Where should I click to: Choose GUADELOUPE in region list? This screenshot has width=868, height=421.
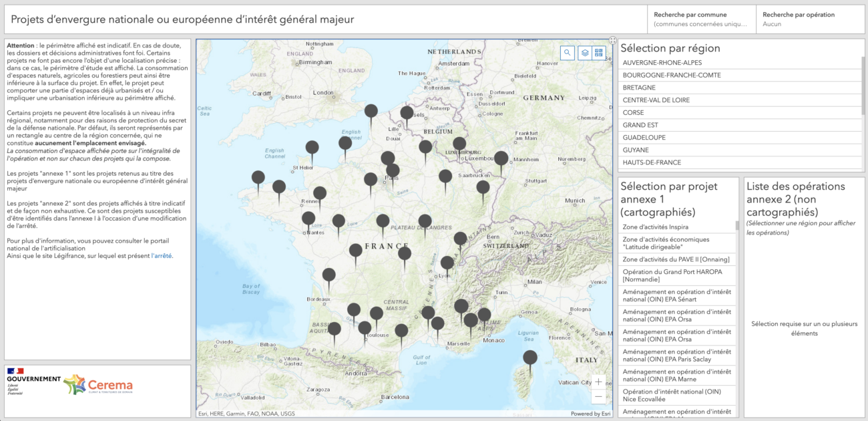pyautogui.click(x=740, y=138)
